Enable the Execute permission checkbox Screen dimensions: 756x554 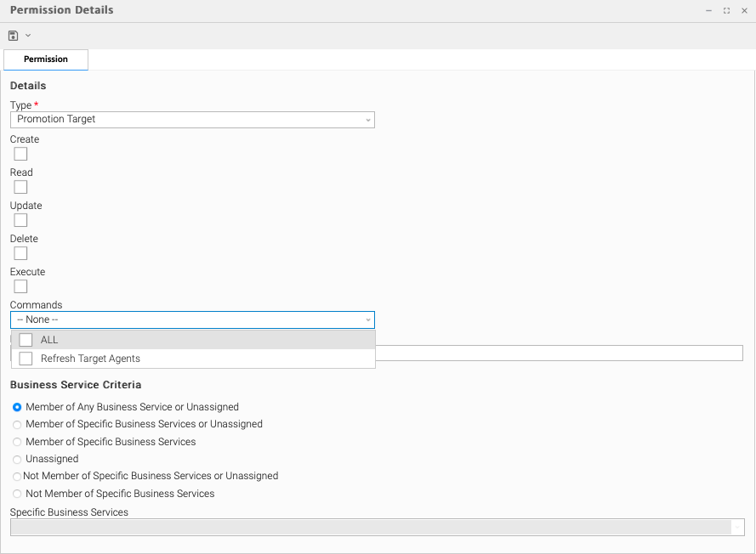pos(20,286)
